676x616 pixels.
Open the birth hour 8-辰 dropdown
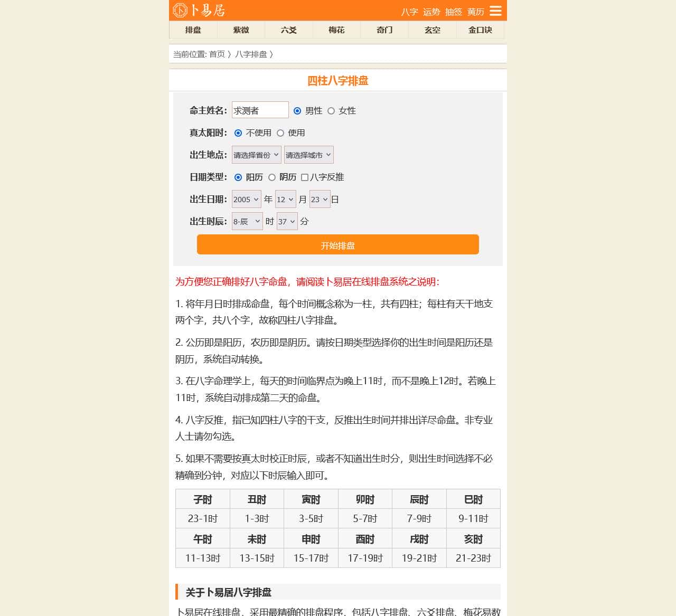tap(247, 221)
